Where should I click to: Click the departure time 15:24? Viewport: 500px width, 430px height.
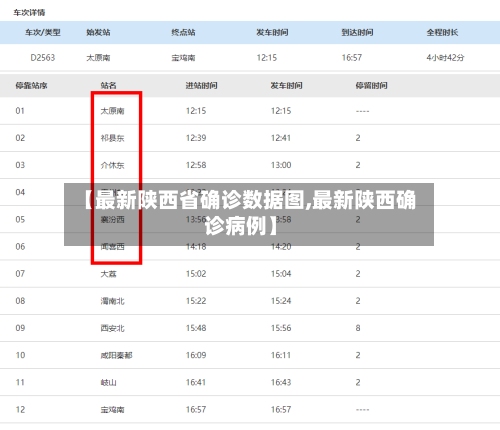[281, 301]
